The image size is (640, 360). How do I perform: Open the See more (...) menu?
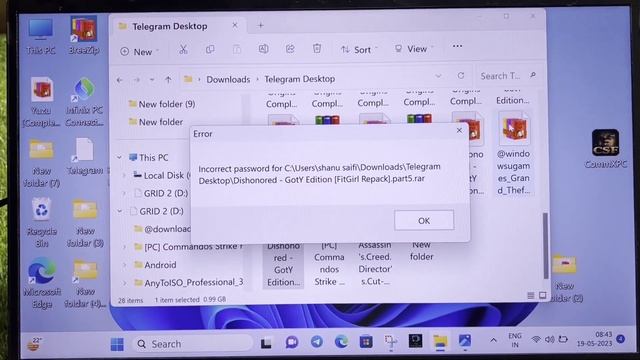[x=457, y=46]
